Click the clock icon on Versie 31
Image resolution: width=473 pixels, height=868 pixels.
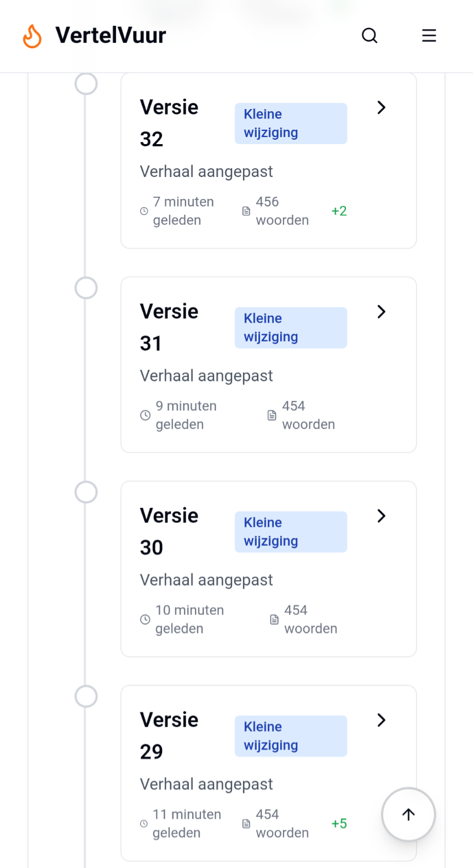click(145, 415)
